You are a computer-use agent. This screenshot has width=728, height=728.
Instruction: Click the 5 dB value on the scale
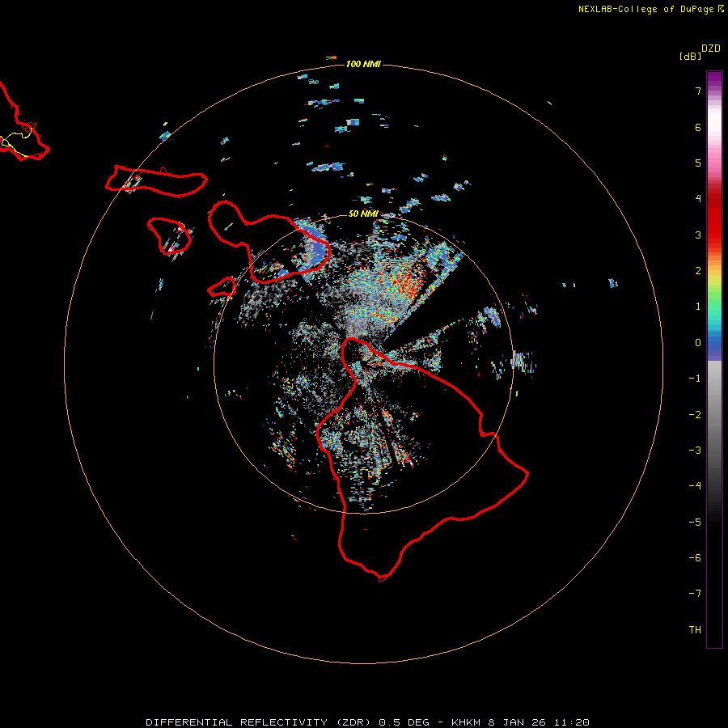point(698,163)
